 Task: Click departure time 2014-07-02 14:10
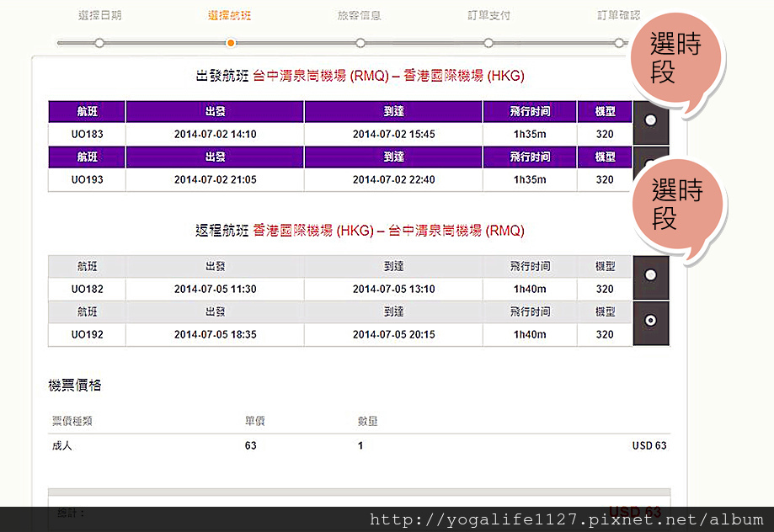(x=216, y=134)
